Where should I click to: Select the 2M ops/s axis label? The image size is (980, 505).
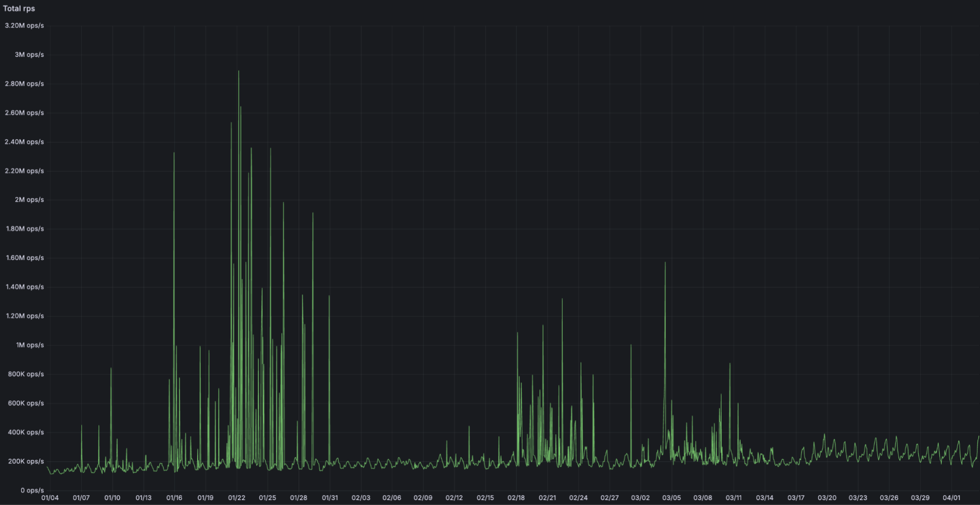(29, 200)
